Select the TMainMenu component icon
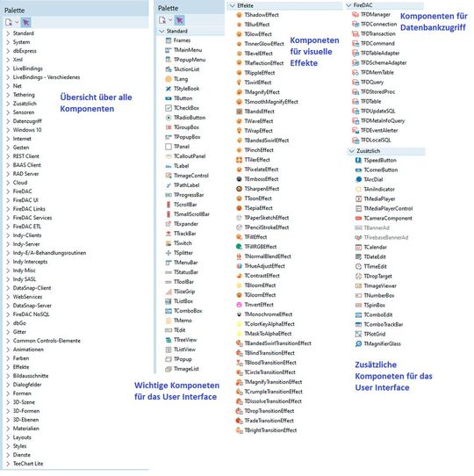The height and width of the screenshot is (476, 474). tap(169, 50)
